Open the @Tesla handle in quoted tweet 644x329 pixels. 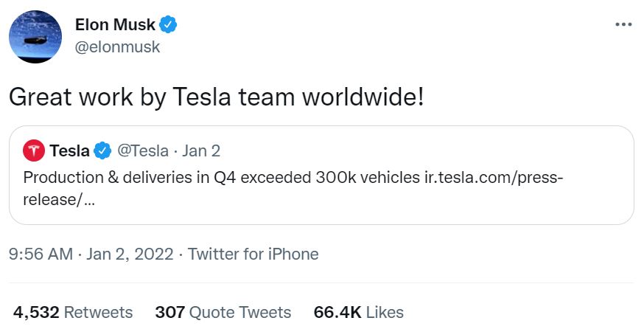(144, 151)
